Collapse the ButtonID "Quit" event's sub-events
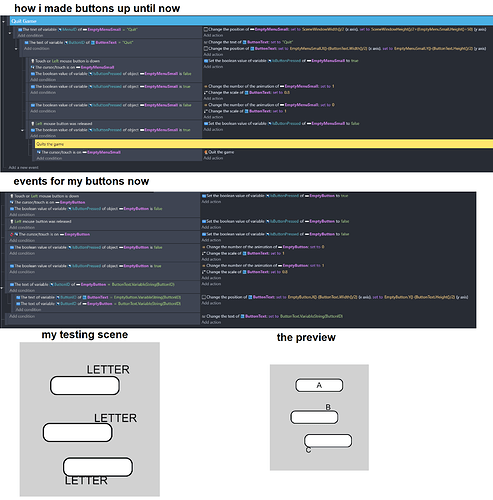The width and height of the screenshot is (493, 500). point(16,49)
